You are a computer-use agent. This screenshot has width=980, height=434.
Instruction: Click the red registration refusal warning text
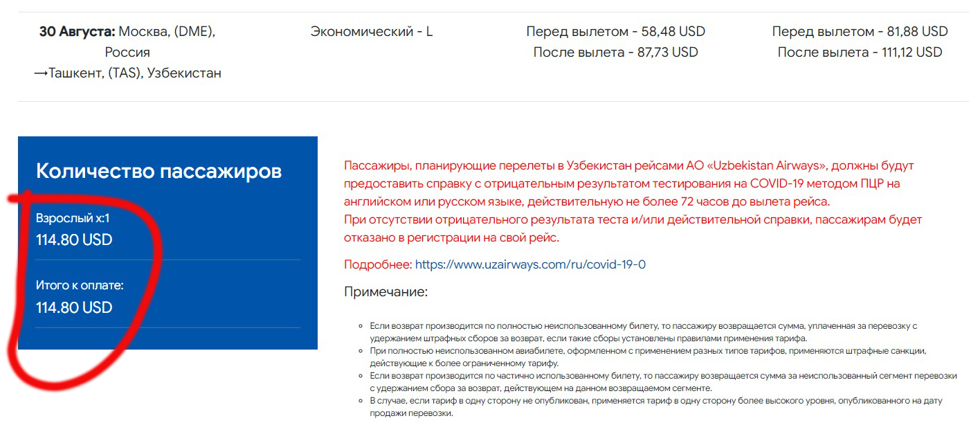(x=633, y=228)
